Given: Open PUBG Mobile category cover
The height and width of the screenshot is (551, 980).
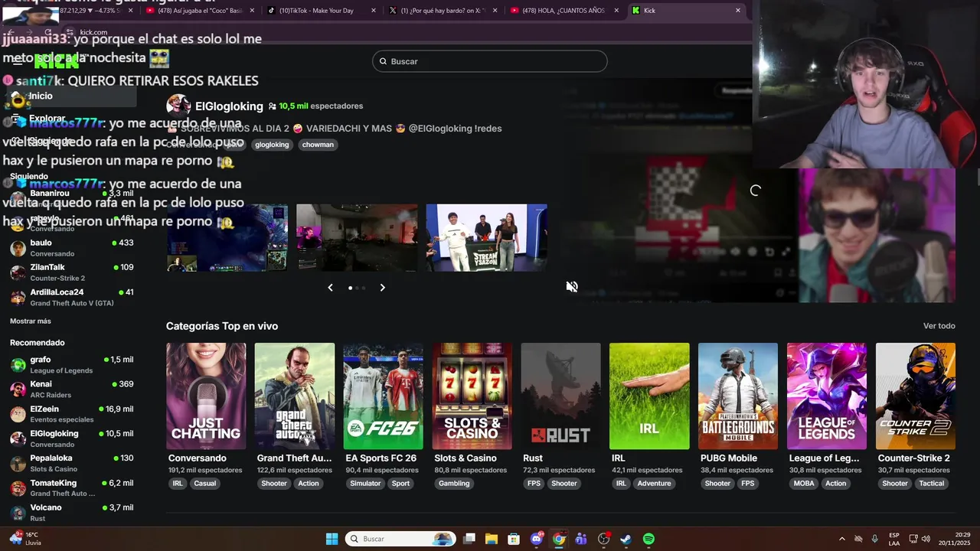Looking at the screenshot, I should (738, 396).
